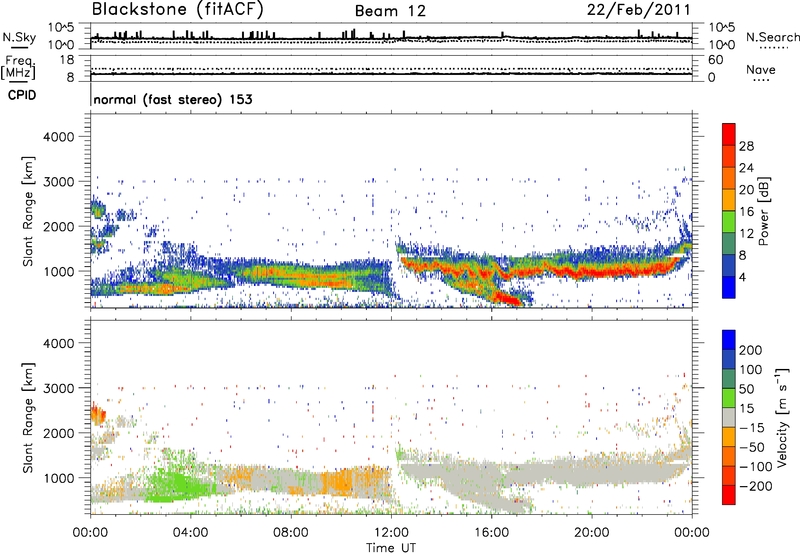Click the '08:00' time tick label

click(x=291, y=533)
